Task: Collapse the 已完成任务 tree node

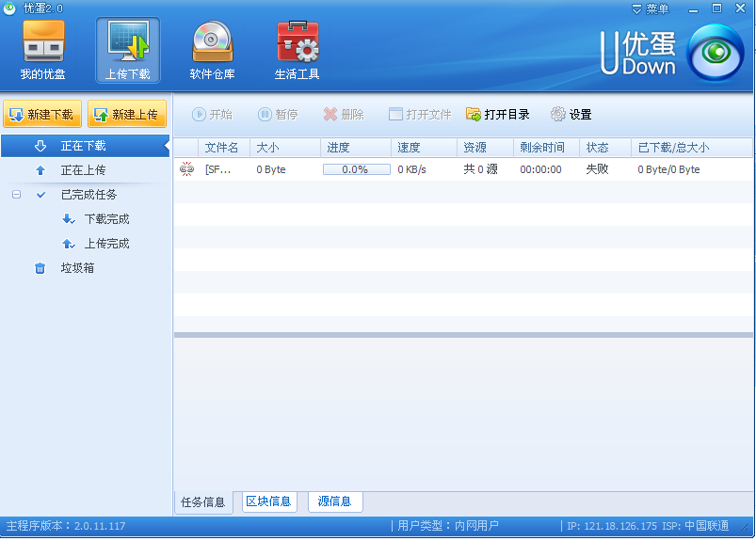Action: pyautogui.click(x=16, y=195)
